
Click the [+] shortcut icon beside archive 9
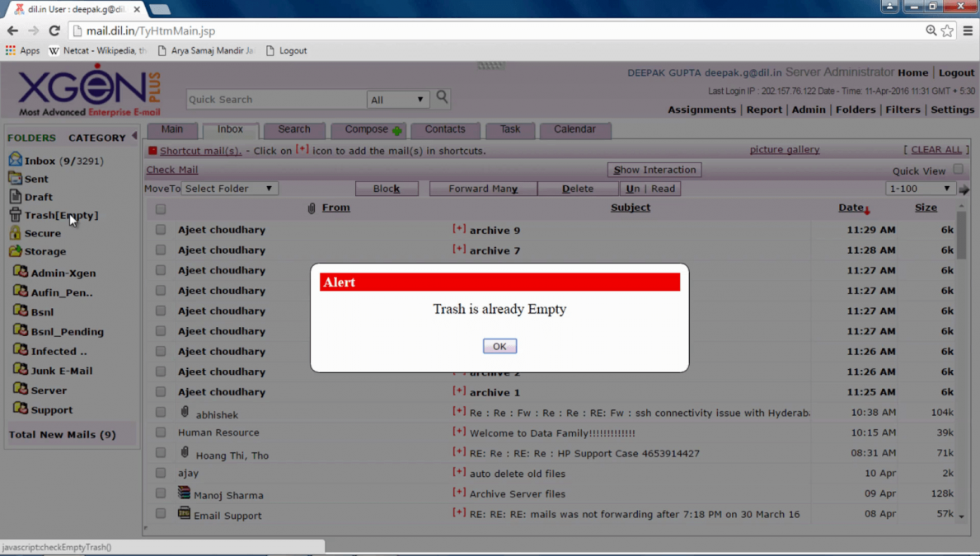[x=459, y=230]
